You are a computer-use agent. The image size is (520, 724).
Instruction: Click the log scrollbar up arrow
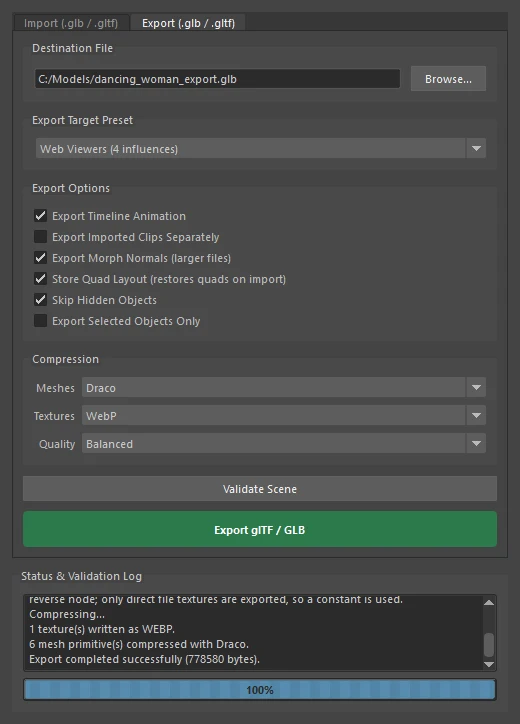pos(489,603)
